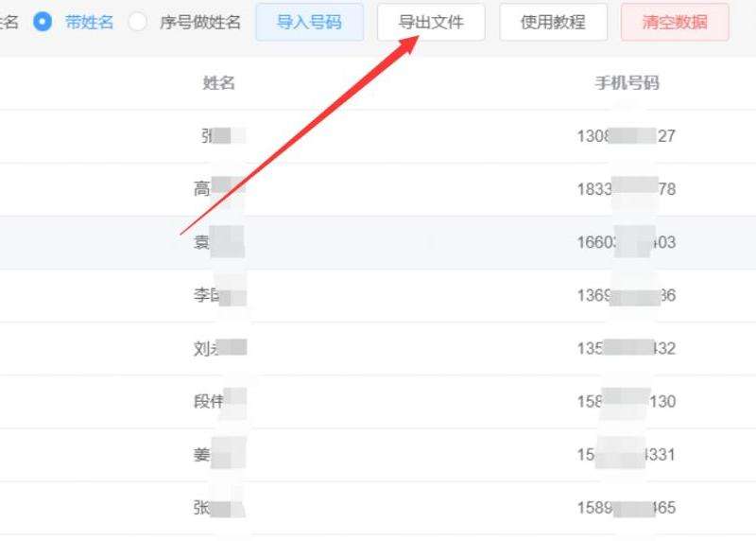The image size is (756, 541).
Task: Click the 姓名 column header
Action: click(x=218, y=83)
